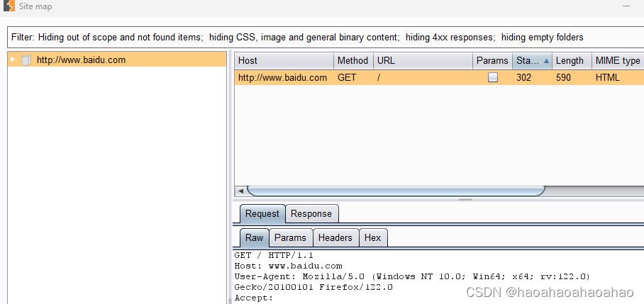Click the Burp Suite lightning logo icon

[x=9, y=6]
